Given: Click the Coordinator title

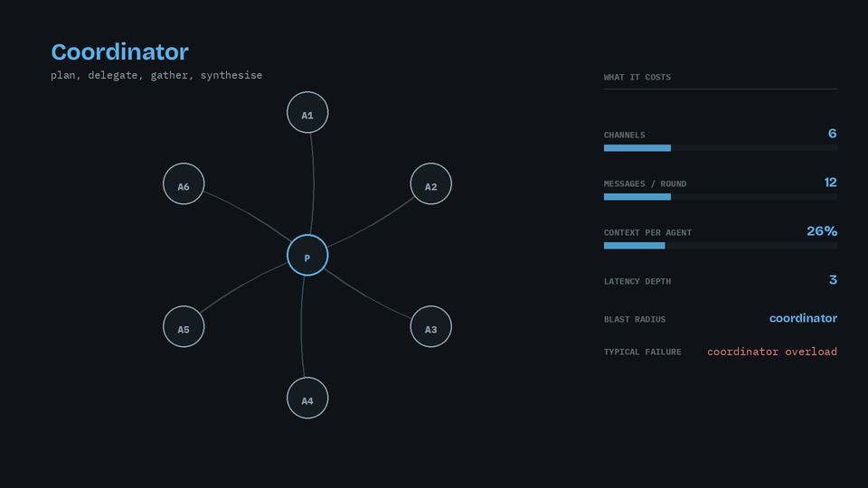Looking at the screenshot, I should pos(119,52).
